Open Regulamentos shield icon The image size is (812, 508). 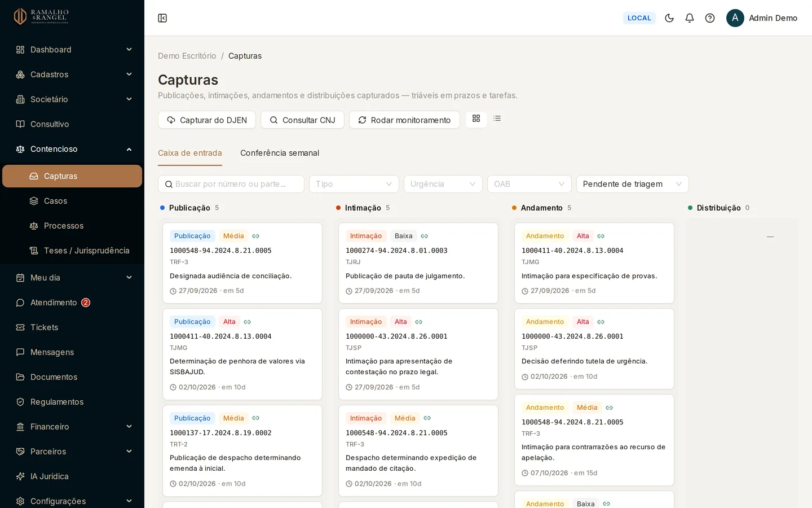(x=20, y=402)
